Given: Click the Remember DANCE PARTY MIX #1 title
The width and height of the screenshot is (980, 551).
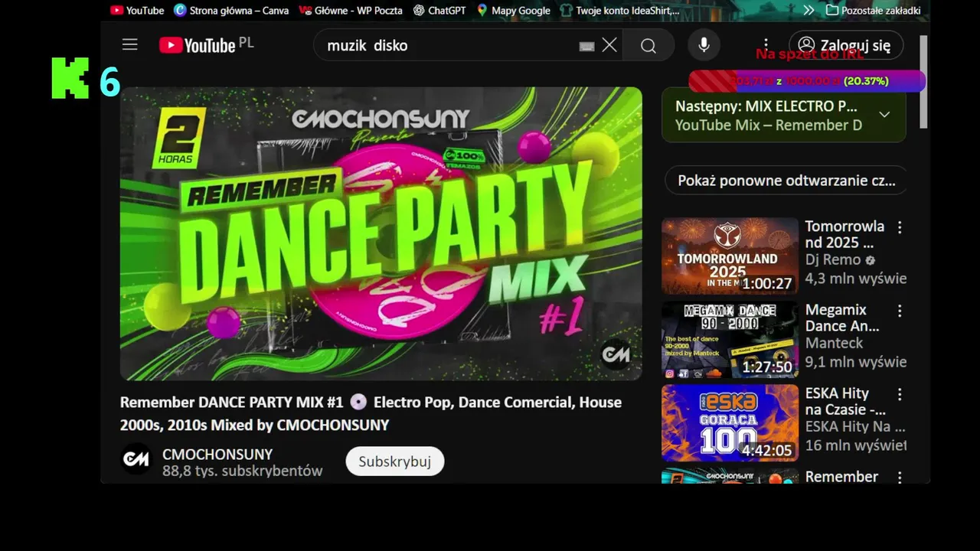Looking at the screenshot, I should 371,413.
